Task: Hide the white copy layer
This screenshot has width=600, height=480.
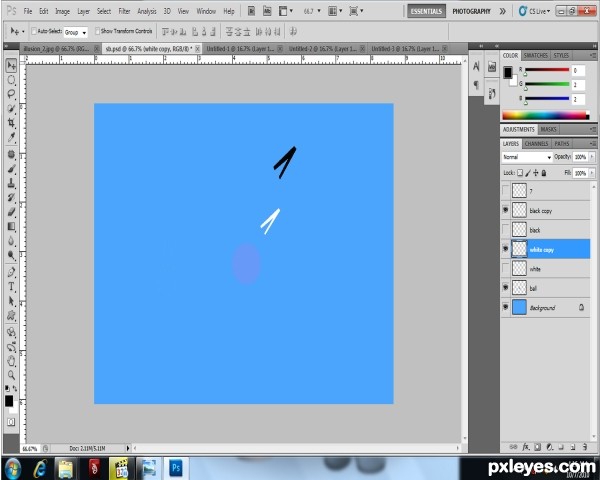Action: click(x=505, y=249)
